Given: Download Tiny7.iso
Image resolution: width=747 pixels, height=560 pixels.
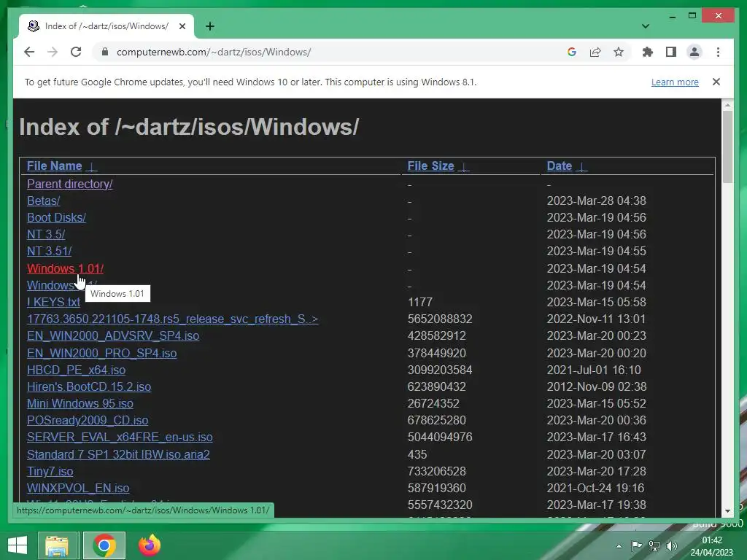Looking at the screenshot, I should 50,472.
